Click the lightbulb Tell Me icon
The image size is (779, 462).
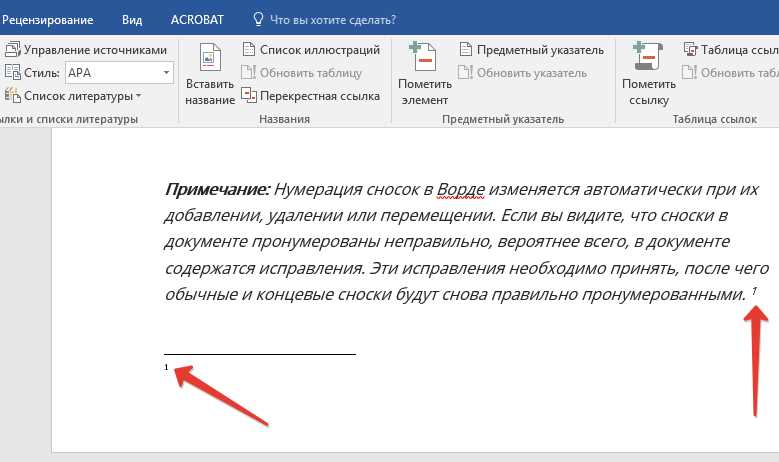pyautogui.click(x=258, y=19)
